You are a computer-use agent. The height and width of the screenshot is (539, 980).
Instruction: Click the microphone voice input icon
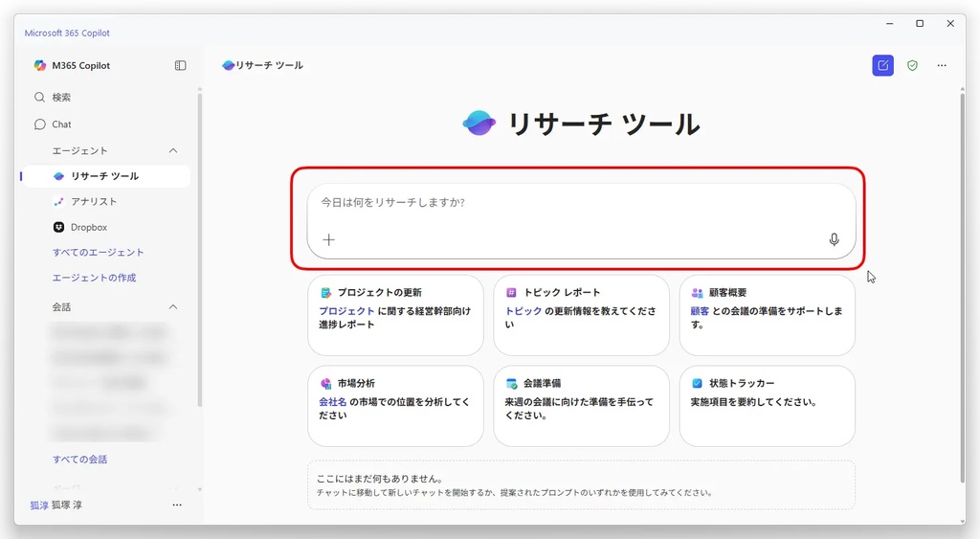point(834,239)
